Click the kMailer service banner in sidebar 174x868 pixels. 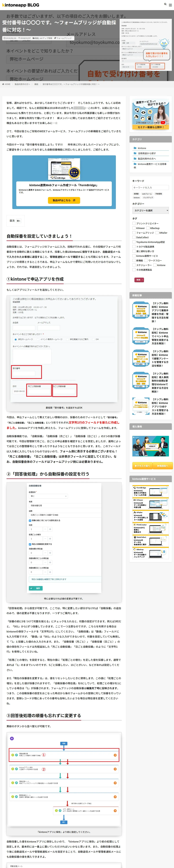tap(150, 516)
